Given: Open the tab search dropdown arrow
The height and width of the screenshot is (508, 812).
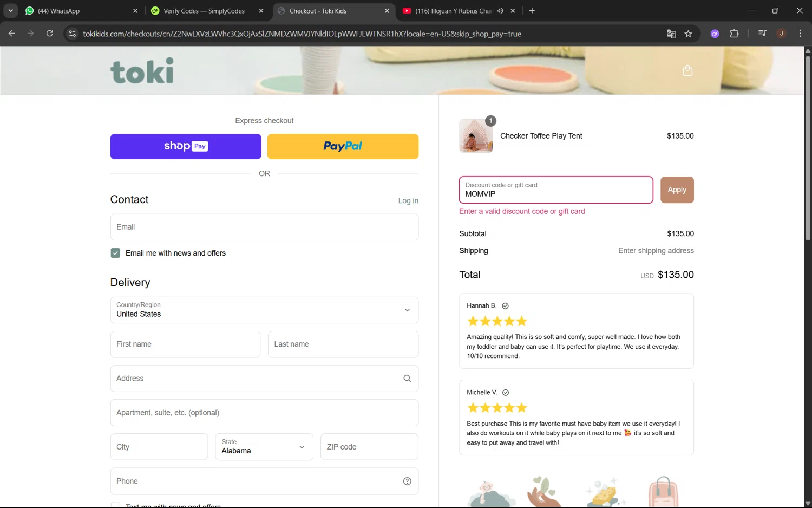Looking at the screenshot, I should pos(10,11).
